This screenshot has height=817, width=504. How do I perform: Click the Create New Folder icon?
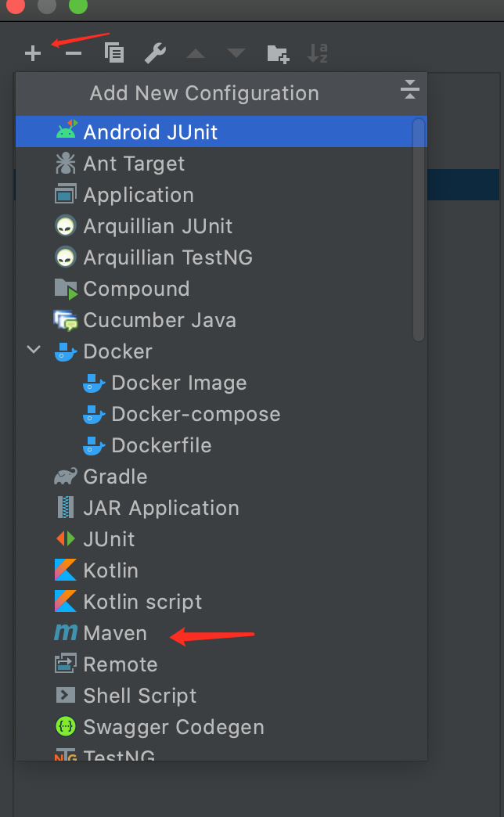278,54
